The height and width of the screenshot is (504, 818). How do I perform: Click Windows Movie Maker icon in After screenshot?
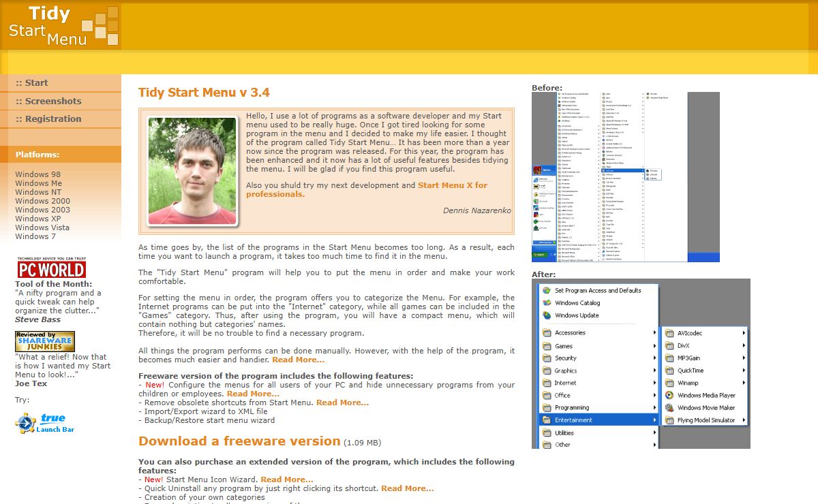point(669,407)
